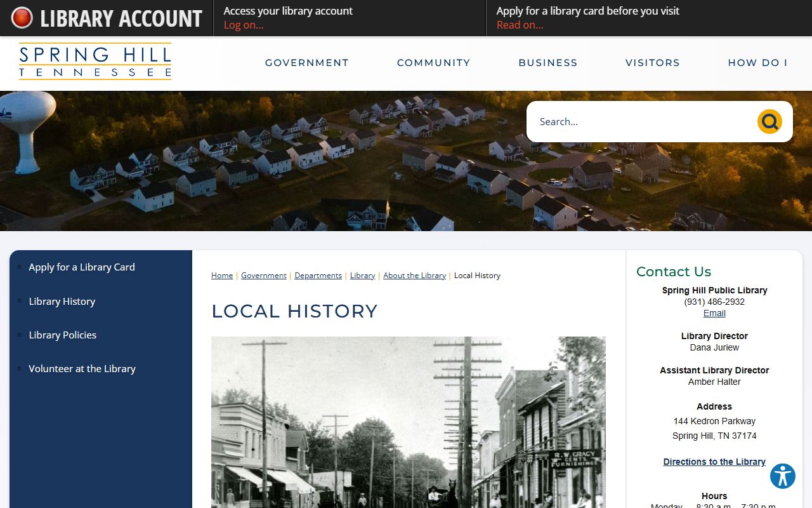
Task: Open the Community menu
Action: tap(434, 63)
